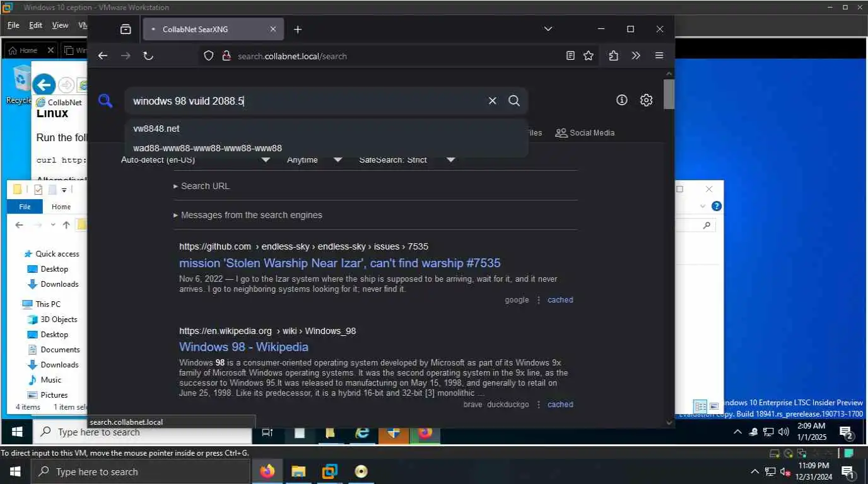Viewport: 868px width, 484px height.
Task: Open site security padlock info
Action: [226, 55]
